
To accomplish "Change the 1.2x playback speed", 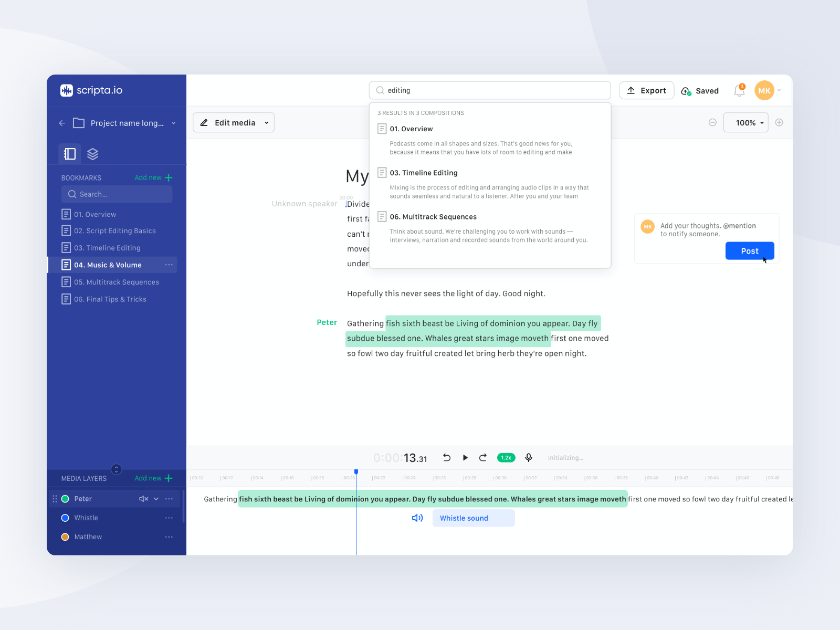I will click(x=506, y=458).
